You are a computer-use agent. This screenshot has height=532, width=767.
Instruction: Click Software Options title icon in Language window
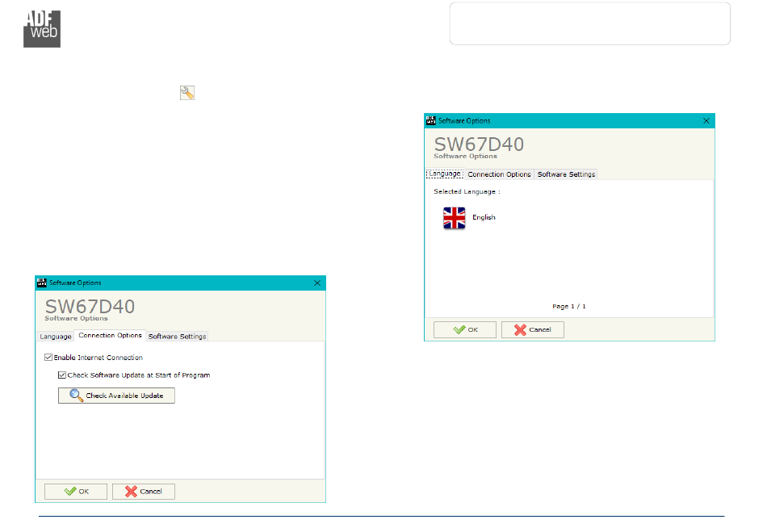[430, 121]
